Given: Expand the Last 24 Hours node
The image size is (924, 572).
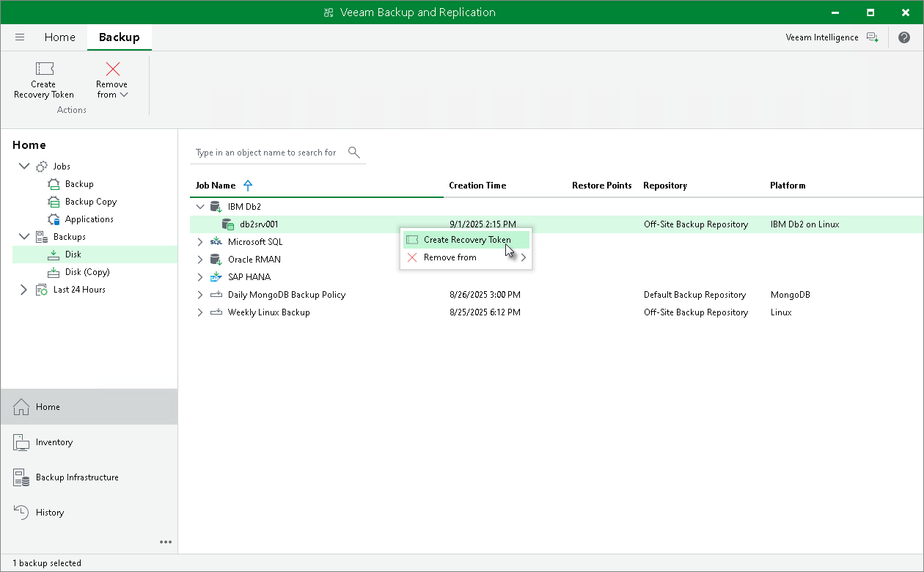Looking at the screenshot, I should (x=24, y=290).
